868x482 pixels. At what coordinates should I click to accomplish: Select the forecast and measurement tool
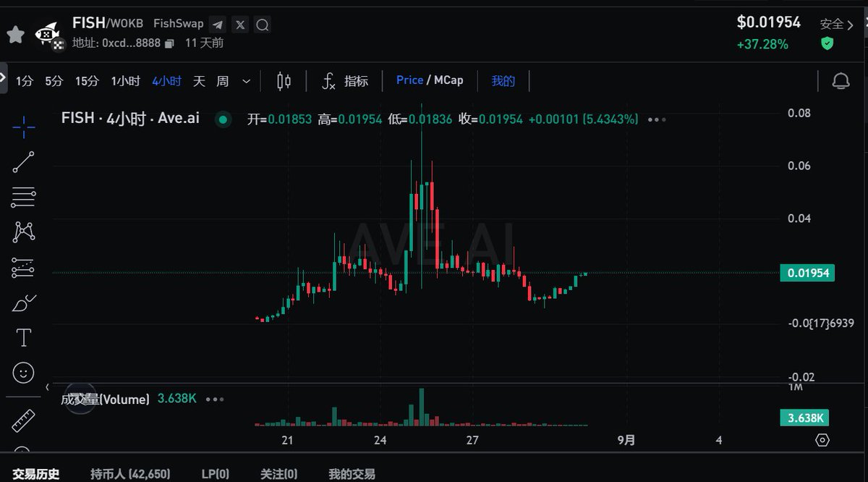coord(23,268)
